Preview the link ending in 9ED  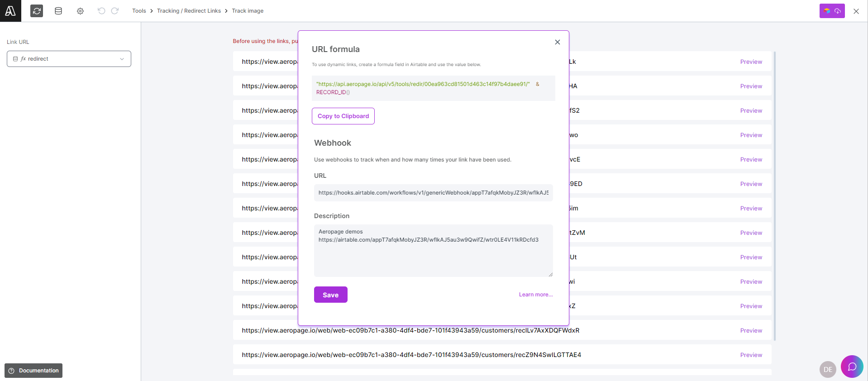coord(751,184)
